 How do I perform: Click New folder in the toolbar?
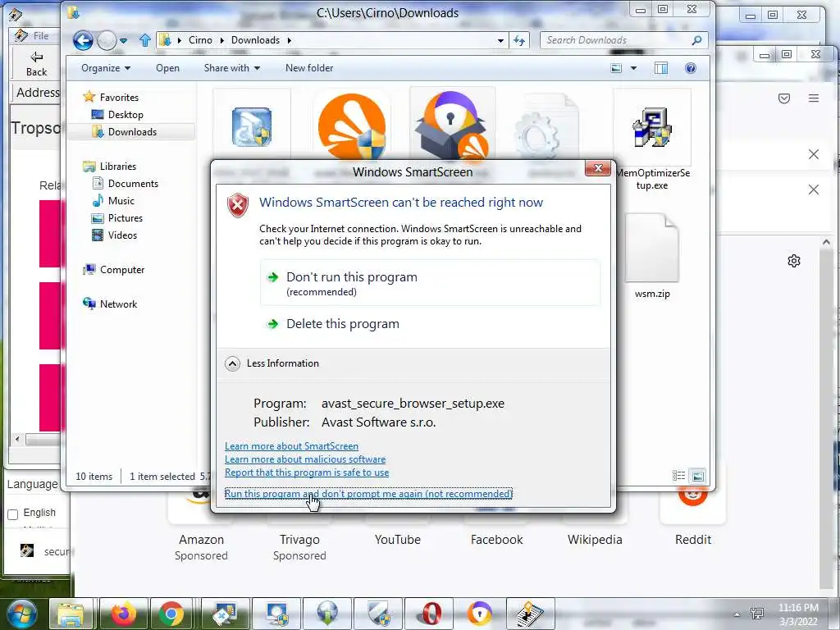(309, 68)
